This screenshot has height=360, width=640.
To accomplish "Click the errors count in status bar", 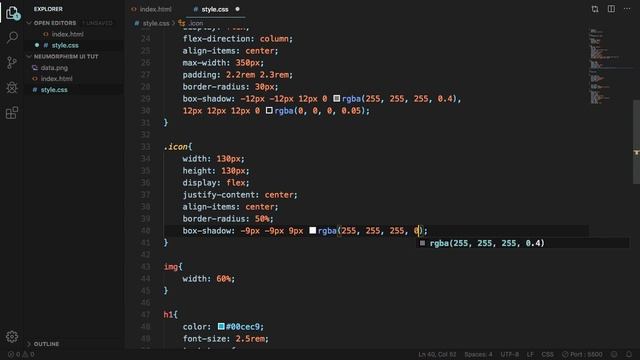I will [14, 354].
